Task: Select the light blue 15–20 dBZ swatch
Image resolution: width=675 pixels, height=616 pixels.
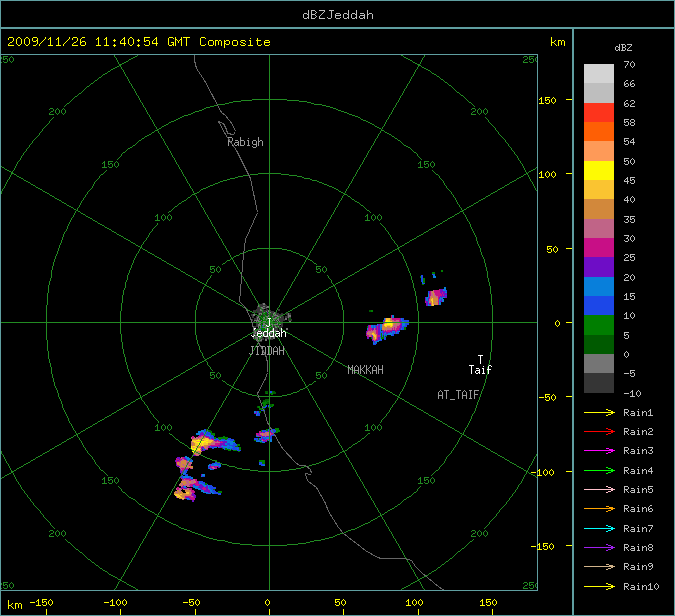Action: pyautogui.click(x=599, y=287)
